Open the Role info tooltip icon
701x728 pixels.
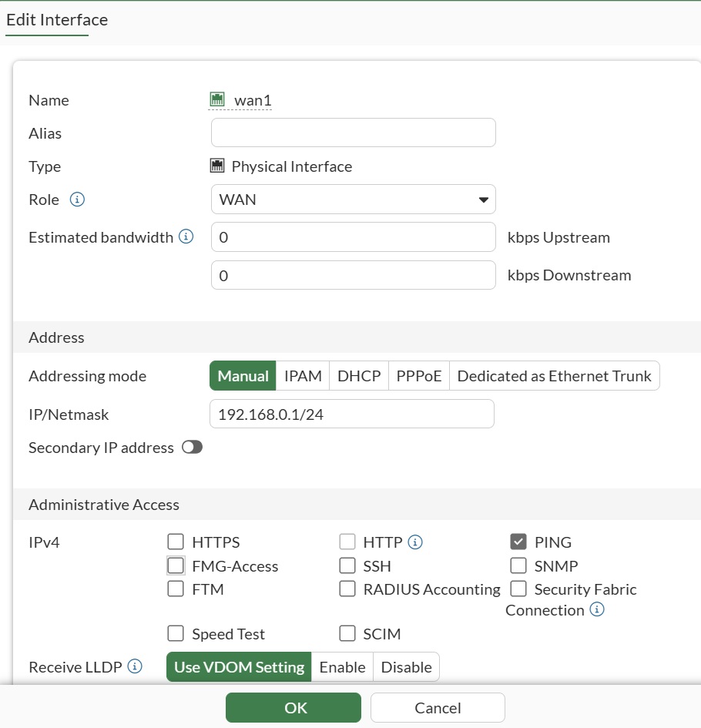point(77,200)
